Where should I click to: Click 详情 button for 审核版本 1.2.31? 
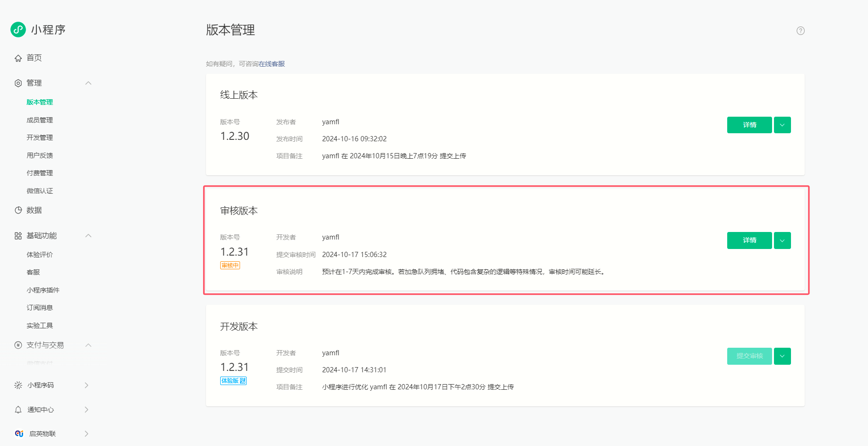click(749, 240)
